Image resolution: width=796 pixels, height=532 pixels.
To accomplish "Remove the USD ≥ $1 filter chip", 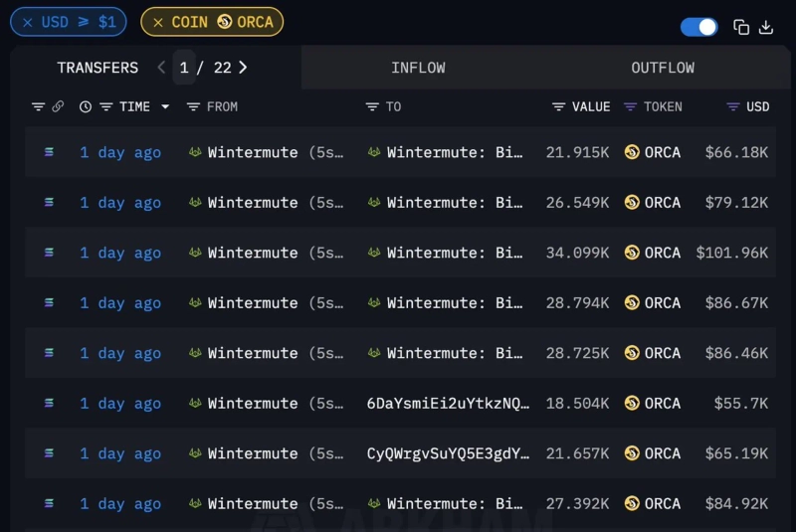I will (x=27, y=22).
